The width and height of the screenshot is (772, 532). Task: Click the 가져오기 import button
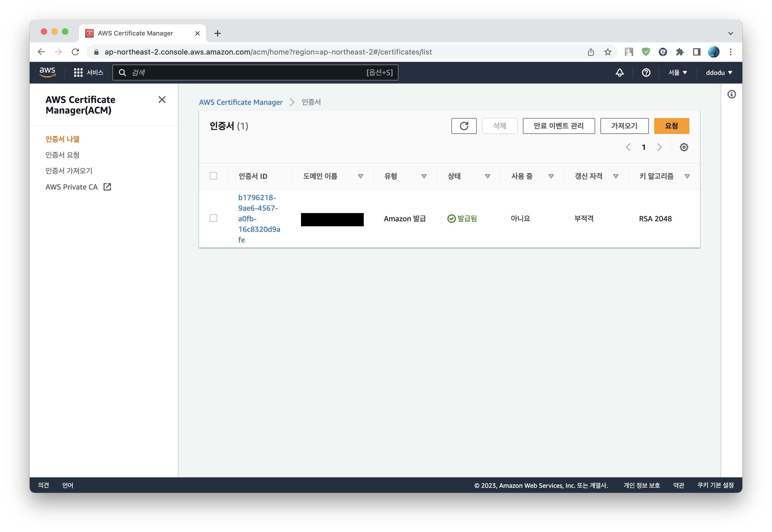click(x=624, y=126)
